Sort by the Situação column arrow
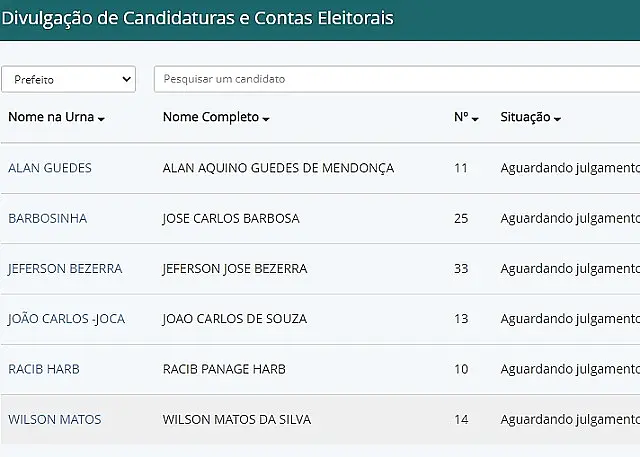This screenshot has height=457, width=640. tap(558, 119)
